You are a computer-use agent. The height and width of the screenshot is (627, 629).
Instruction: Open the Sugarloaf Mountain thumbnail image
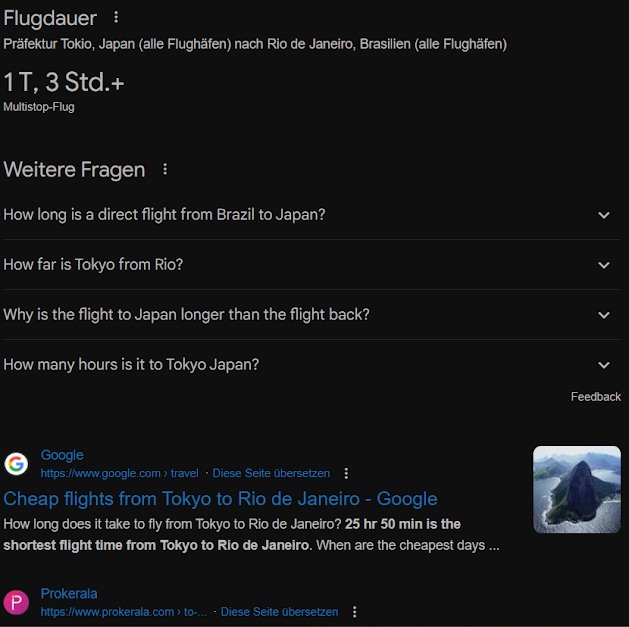pos(577,489)
